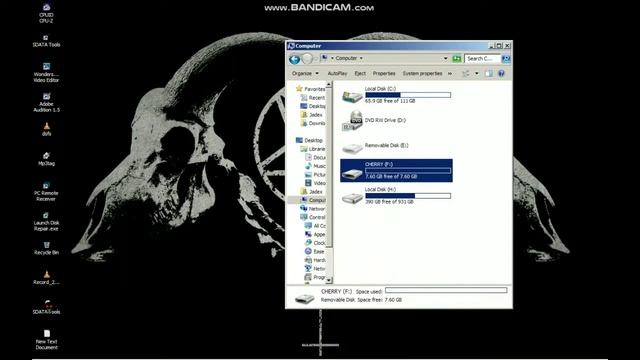Image resolution: width=640 pixels, height=360 pixels.
Task: Select Favorites in navigation pane
Action: (310, 89)
